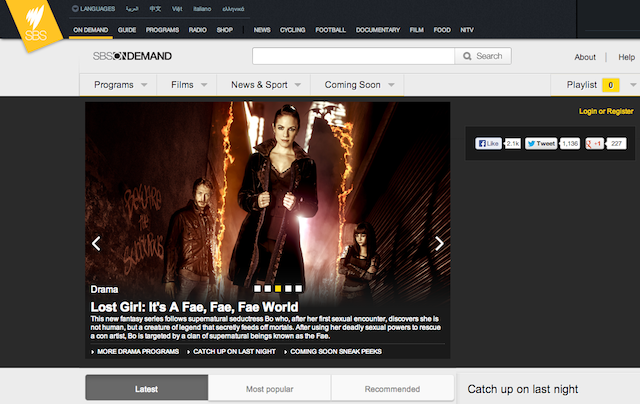Viewport: 640px width, 404px height.
Task: Click the Drama category label
Action: pos(104,289)
